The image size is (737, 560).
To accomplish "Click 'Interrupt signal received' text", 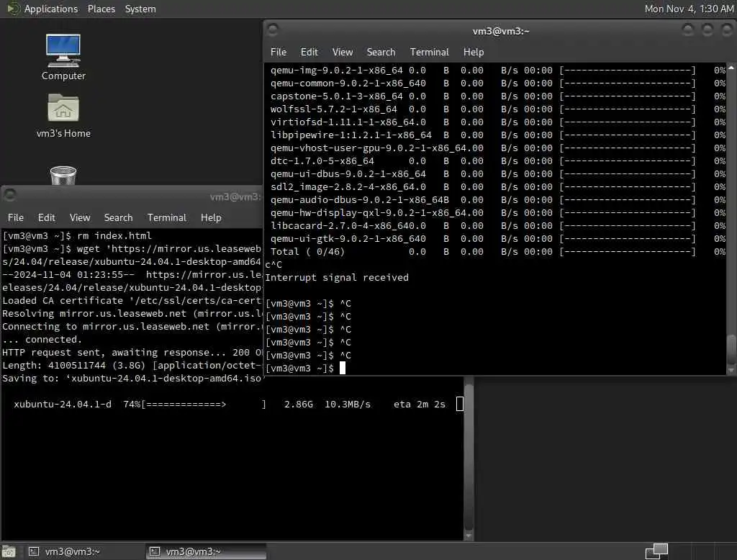I will tap(337, 277).
